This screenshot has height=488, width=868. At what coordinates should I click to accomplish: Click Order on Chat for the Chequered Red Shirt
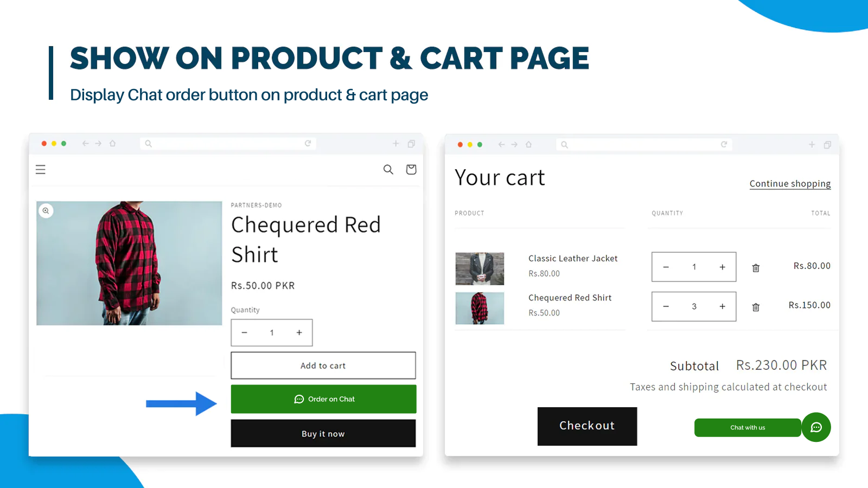[x=323, y=399]
